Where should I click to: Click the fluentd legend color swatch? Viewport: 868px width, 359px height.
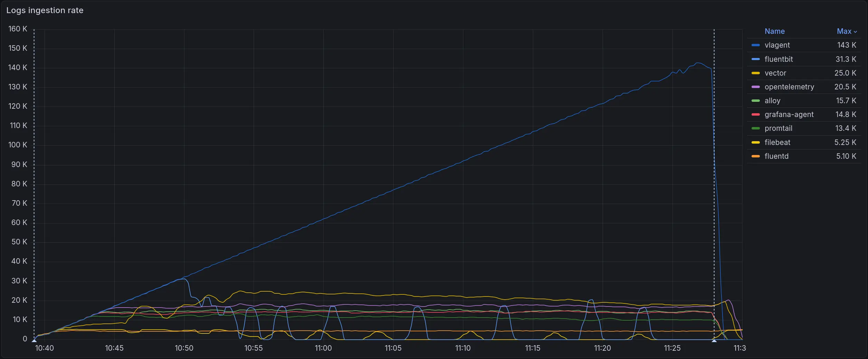[x=756, y=156]
